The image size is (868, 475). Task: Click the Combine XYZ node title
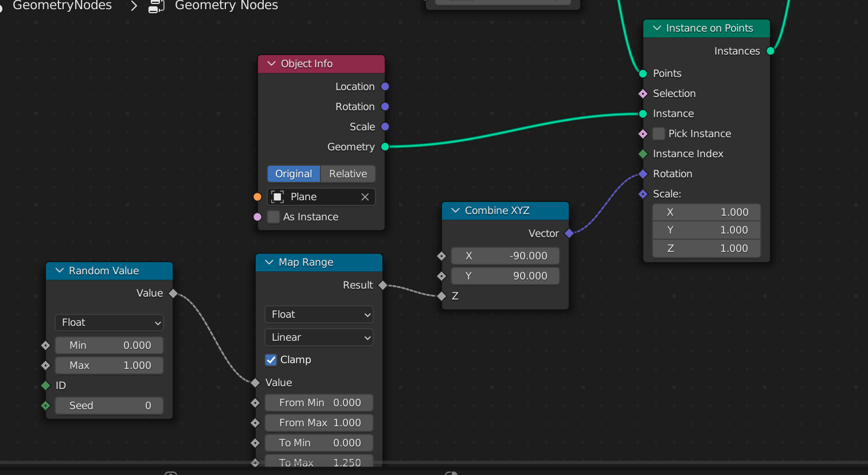(x=497, y=211)
